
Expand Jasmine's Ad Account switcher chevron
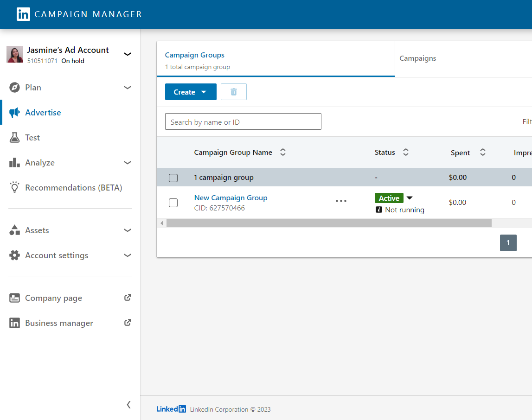click(x=128, y=54)
